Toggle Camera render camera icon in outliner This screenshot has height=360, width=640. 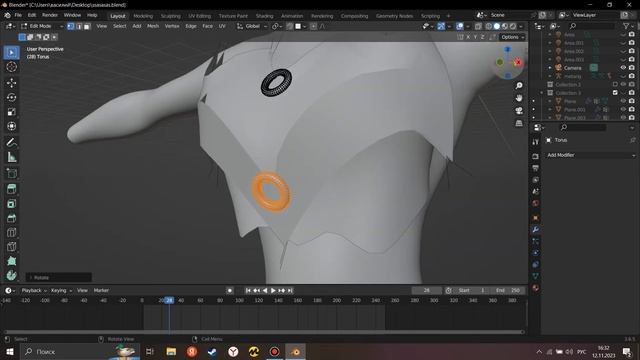[632, 68]
